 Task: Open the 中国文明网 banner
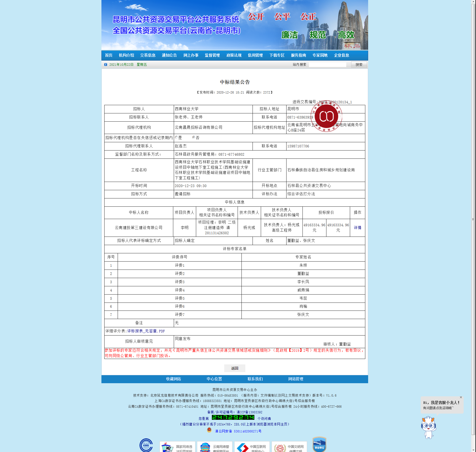point(289,447)
